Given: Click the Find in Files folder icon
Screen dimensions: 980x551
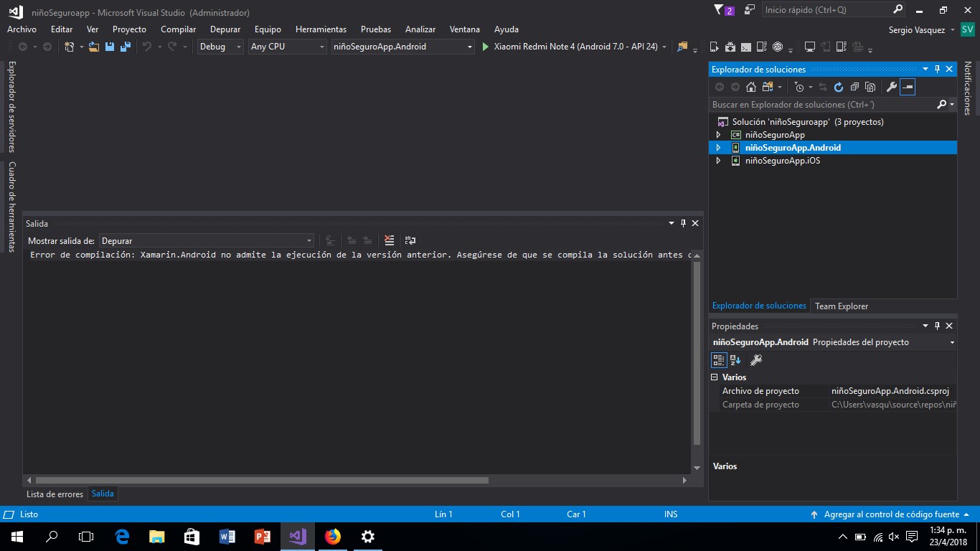Looking at the screenshot, I should (682, 47).
